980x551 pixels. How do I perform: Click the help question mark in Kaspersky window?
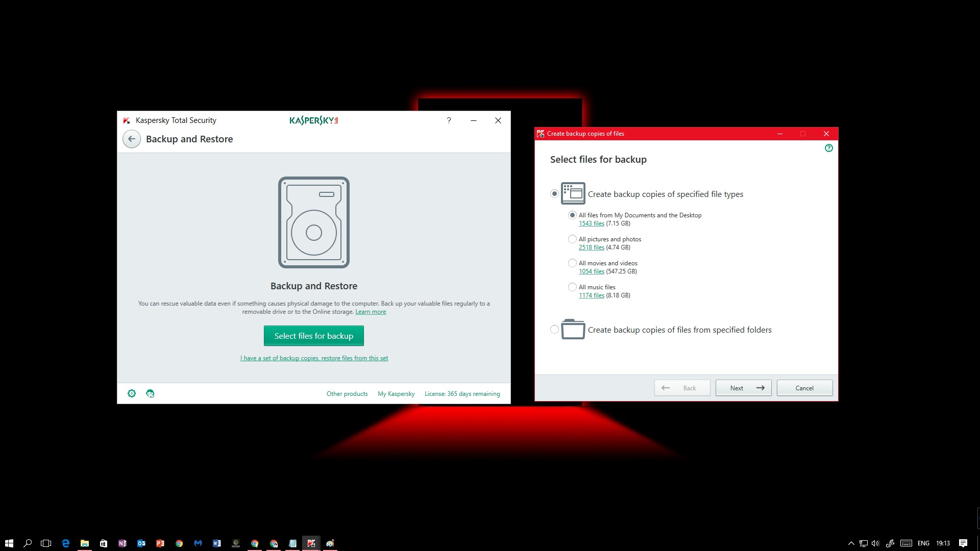(449, 120)
